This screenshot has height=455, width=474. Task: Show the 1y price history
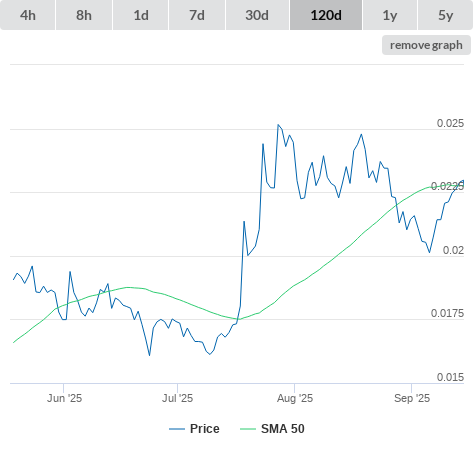pos(390,15)
